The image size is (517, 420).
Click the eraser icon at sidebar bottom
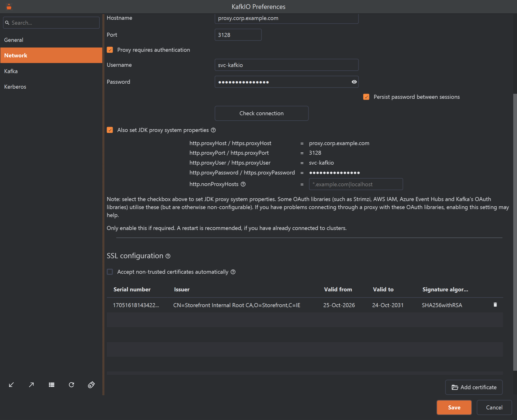pyautogui.click(x=91, y=385)
